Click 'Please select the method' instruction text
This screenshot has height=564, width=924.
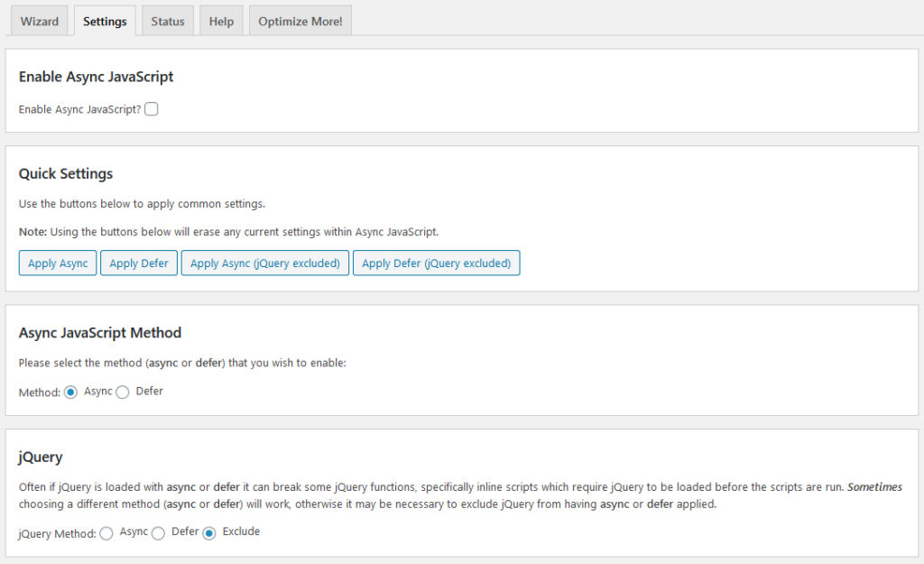tap(182, 363)
